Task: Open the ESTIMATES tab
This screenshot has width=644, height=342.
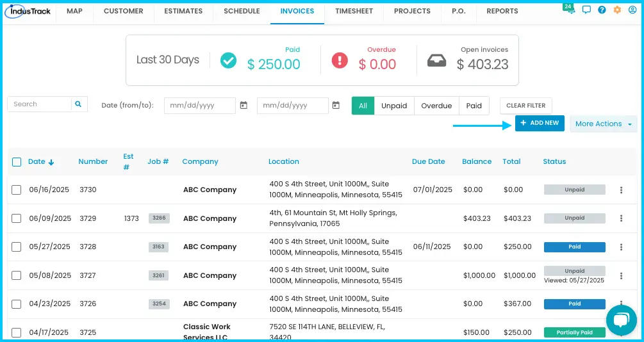Action: tap(183, 11)
